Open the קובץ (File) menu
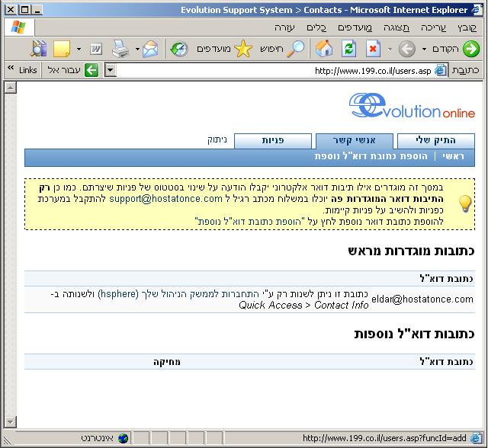 (467, 27)
